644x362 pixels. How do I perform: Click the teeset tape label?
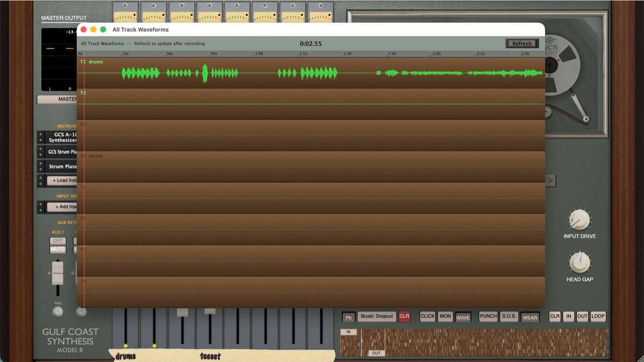210,356
